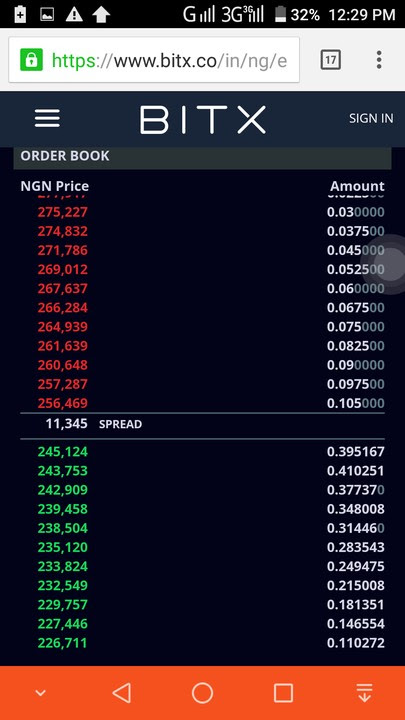This screenshot has height=720, width=405.
Task: Select the bid price 232,549
Action: pyautogui.click(x=62, y=586)
